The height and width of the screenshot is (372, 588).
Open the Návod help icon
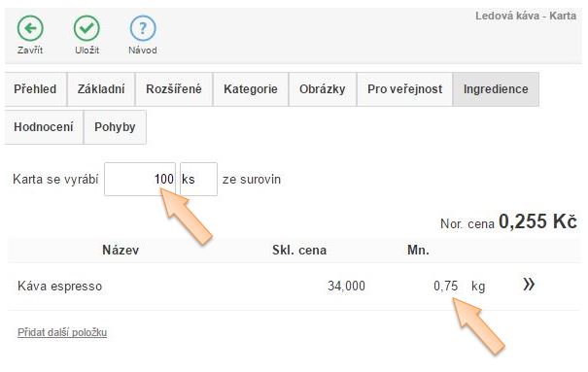tap(143, 28)
